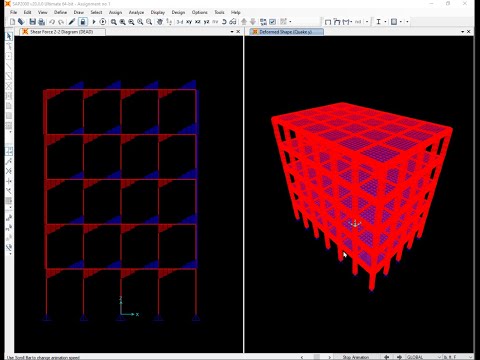Click the Show Undeformed Shape frame icon
Viewport: 480px width, 360px height.
pyautogui.click(x=328, y=22)
